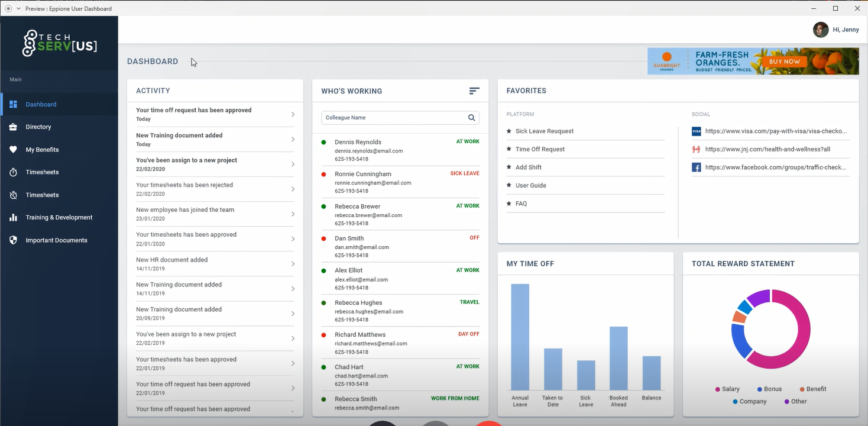This screenshot has width=868, height=426.
Task: Open the Sick Leave Request favorite link
Action: (x=544, y=131)
